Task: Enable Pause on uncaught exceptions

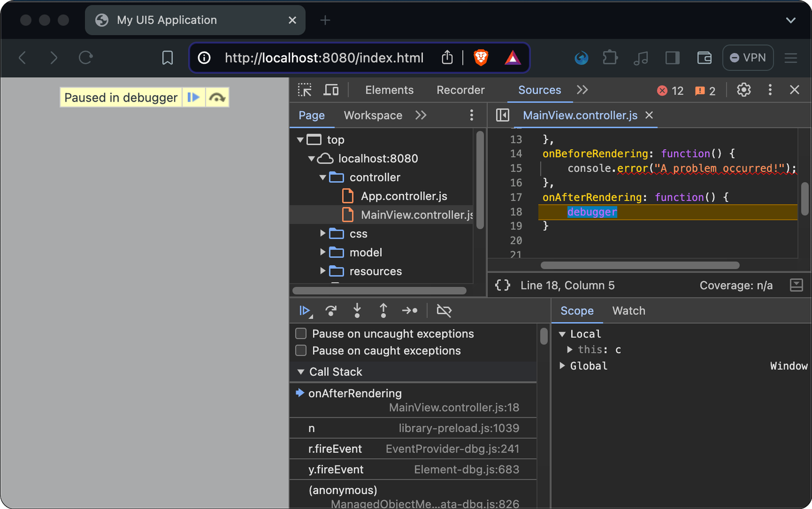Action: coord(301,334)
